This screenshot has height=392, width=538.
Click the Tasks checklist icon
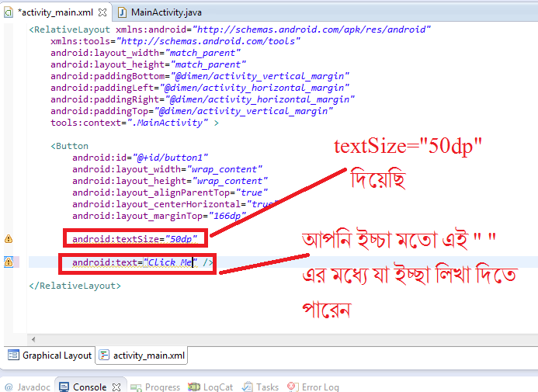click(247, 387)
